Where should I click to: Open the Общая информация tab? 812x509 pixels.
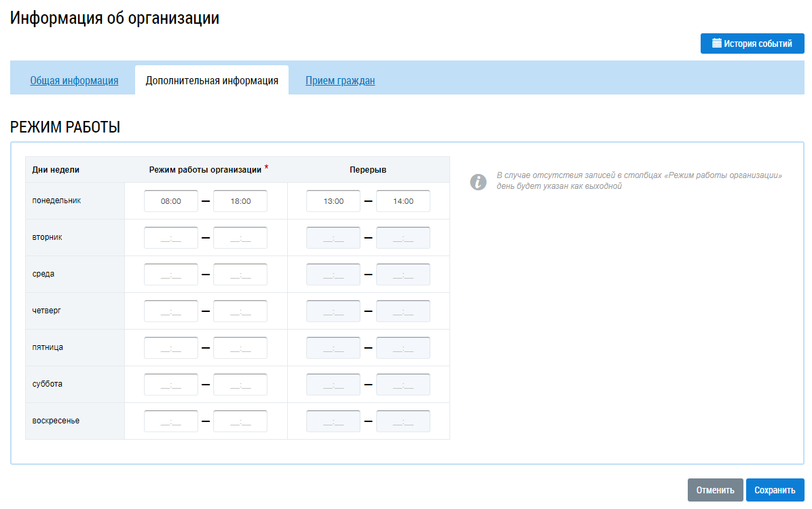[x=74, y=81]
